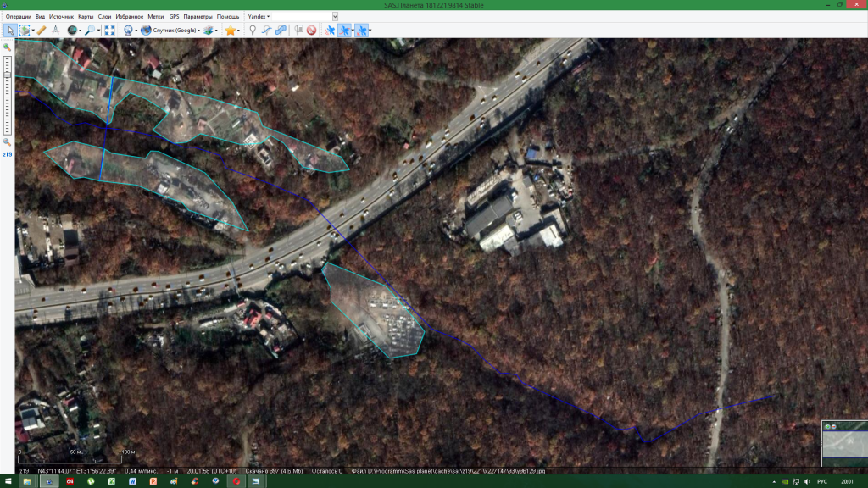Click the yellow star favorites icon
The image size is (868, 488).
230,30
